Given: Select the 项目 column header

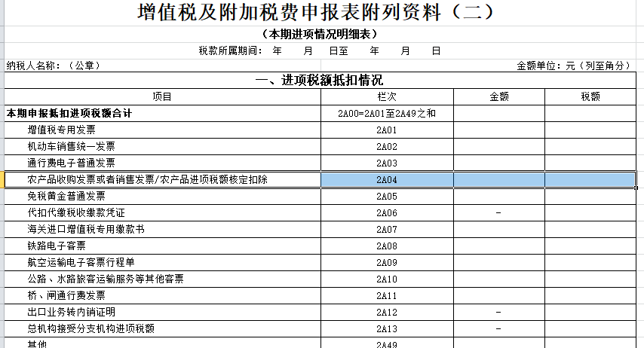Looking at the screenshot, I should (162, 97).
